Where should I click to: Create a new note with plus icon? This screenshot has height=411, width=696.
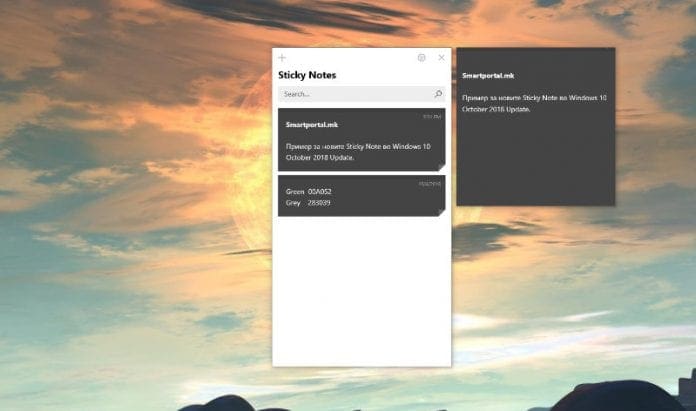(x=282, y=58)
